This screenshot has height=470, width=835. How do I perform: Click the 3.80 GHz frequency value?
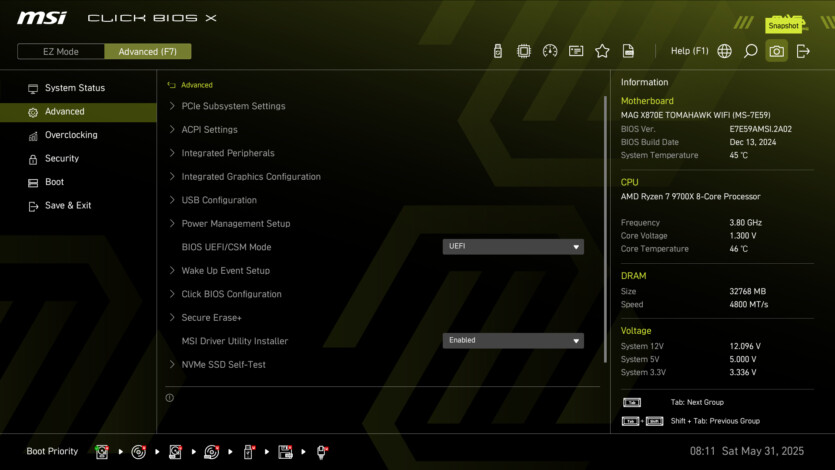tap(746, 222)
